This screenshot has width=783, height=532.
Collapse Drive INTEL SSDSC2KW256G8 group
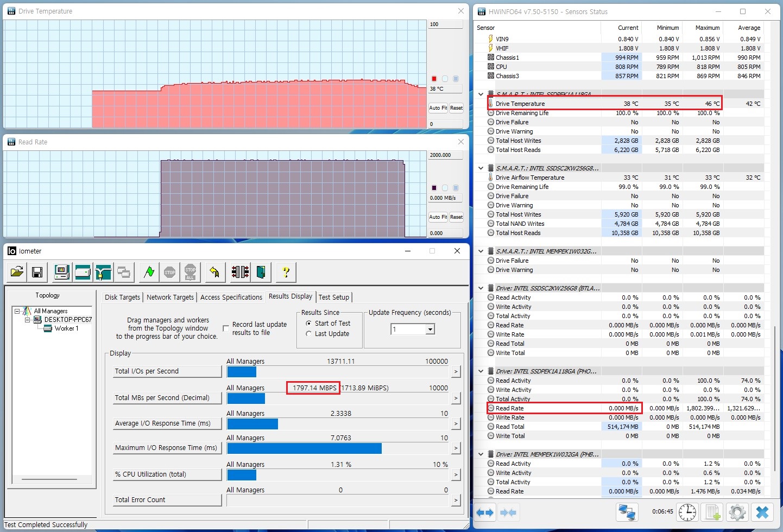tap(481, 288)
